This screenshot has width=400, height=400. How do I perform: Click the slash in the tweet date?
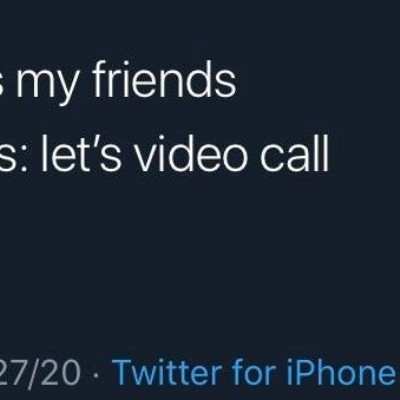37,372
